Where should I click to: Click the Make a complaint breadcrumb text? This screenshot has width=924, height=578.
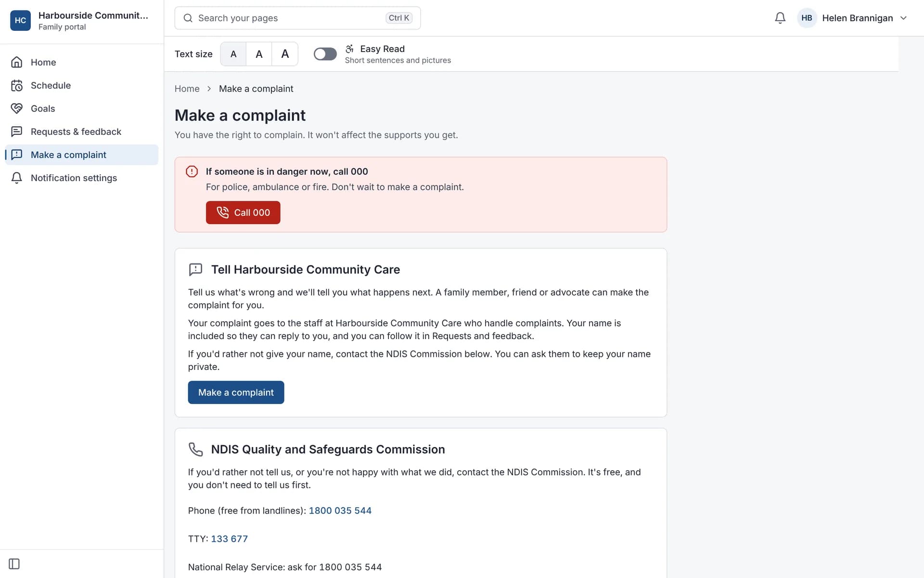click(256, 89)
